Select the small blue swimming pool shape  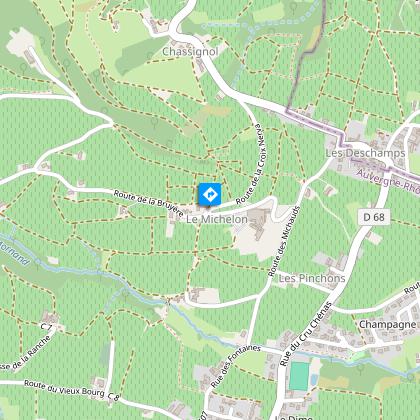(314, 379)
